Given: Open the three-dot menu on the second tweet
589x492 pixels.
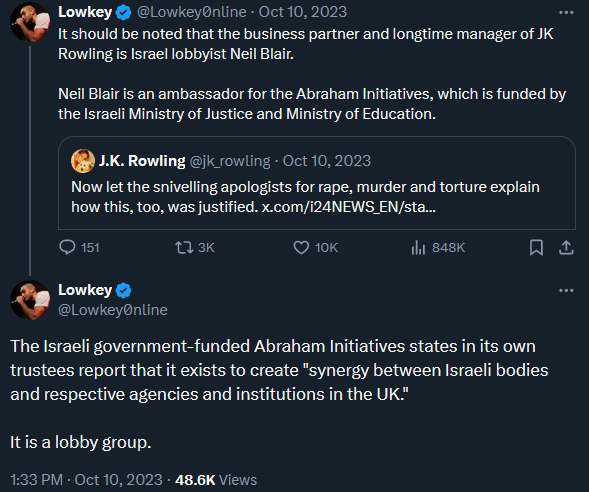Looking at the screenshot, I should point(566,290).
